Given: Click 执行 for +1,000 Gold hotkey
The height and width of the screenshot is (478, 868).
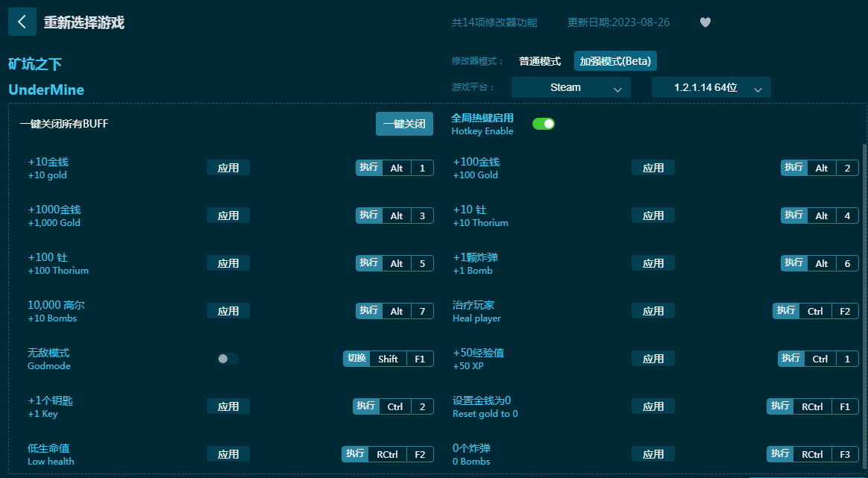Looking at the screenshot, I should point(369,215).
